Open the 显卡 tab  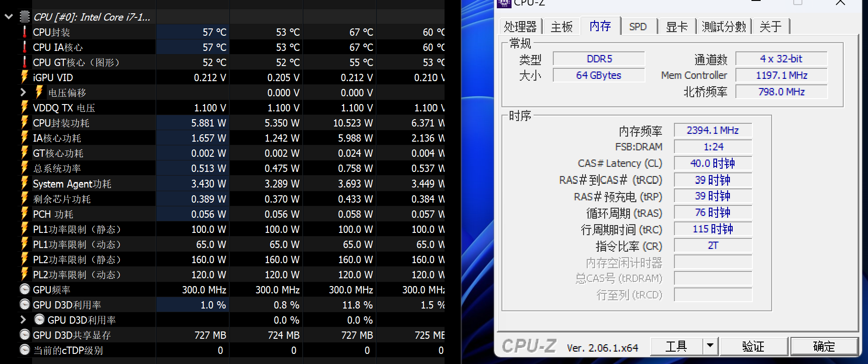point(677,27)
